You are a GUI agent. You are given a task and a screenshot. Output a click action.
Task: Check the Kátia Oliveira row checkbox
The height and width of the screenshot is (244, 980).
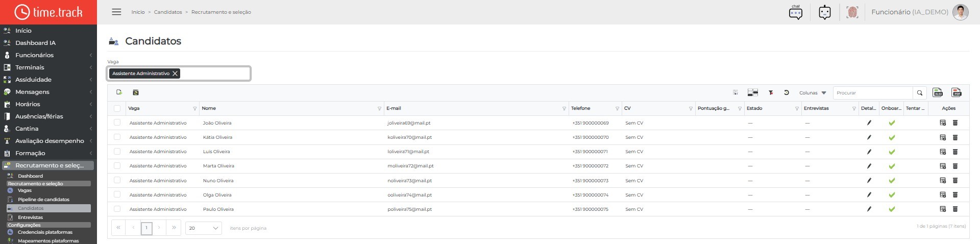(117, 137)
